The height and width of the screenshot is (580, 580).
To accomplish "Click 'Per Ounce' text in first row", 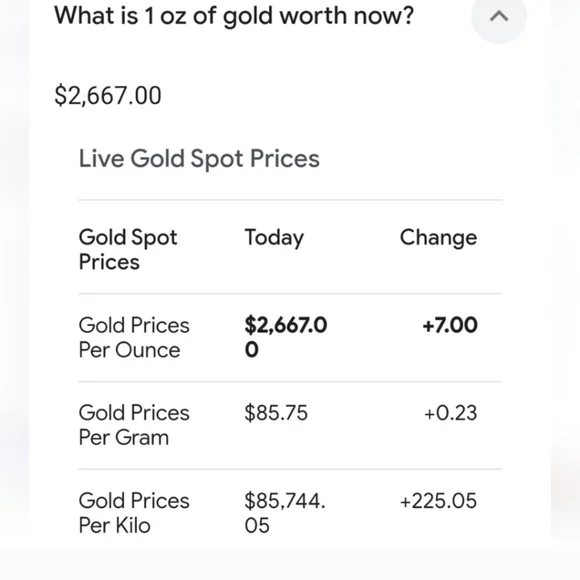I will 129,350.
